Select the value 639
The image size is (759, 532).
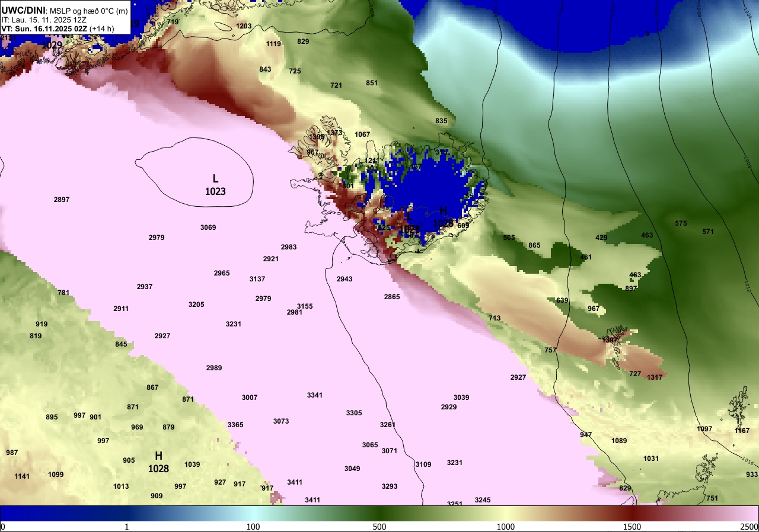(x=562, y=300)
